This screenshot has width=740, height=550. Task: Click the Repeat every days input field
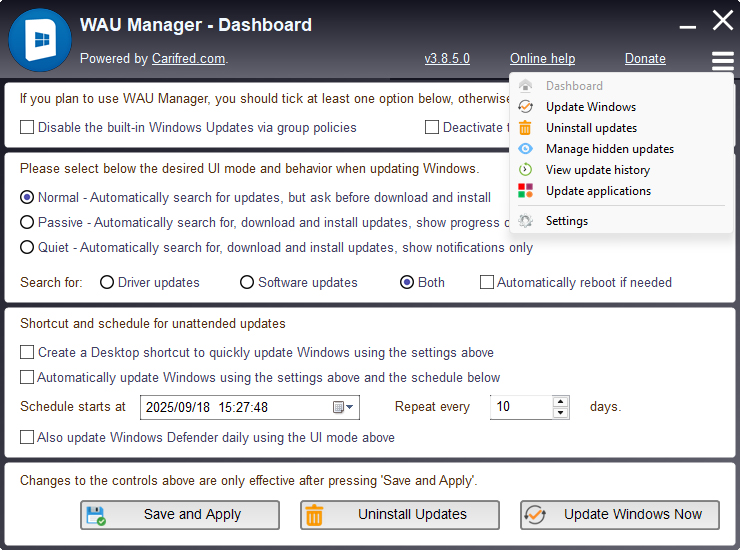[520, 407]
